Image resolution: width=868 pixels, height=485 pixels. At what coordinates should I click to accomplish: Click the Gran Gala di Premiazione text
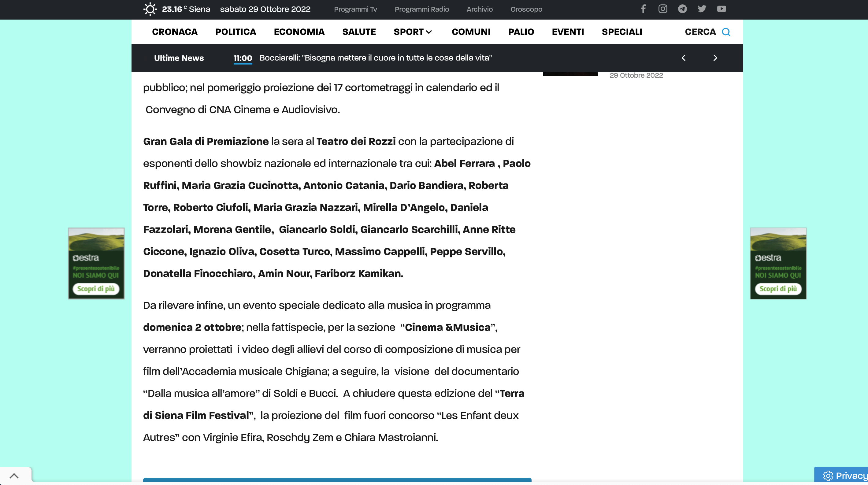click(x=206, y=142)
